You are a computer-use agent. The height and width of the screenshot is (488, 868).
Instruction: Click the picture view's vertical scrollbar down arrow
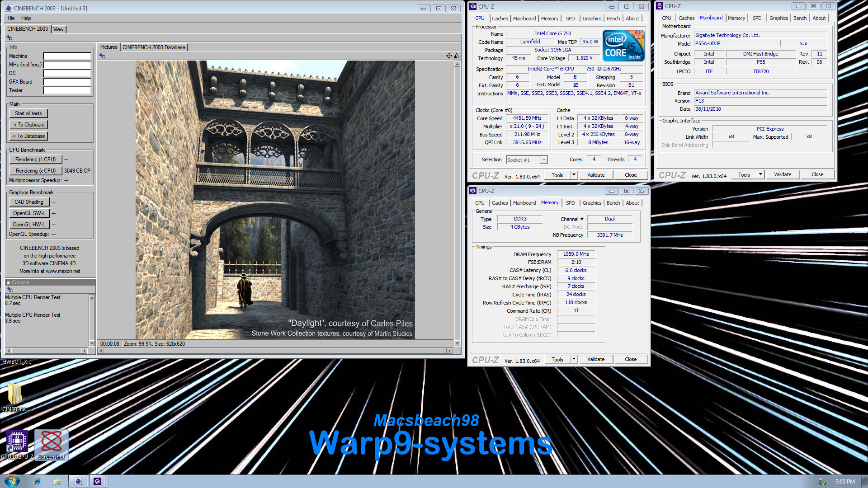(x=457, y=343)
